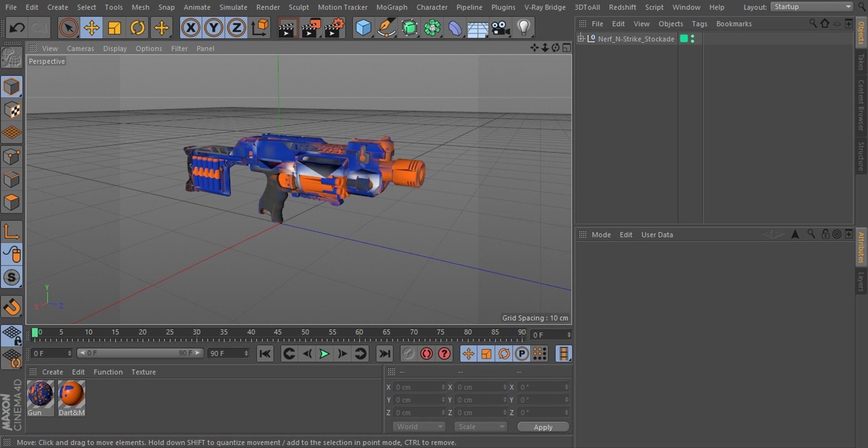Image resolution: width=868 pixels, height=448 pixels.
Task: Toggle Z axis lock
Action: [x=236, y=28]
